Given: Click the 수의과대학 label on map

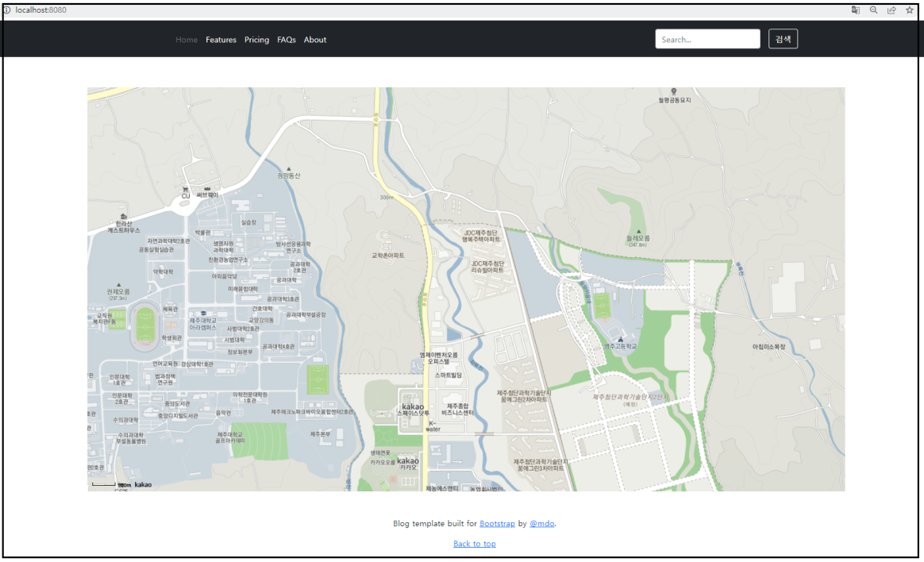Looking at the screenshot, I should pos(125,421).
